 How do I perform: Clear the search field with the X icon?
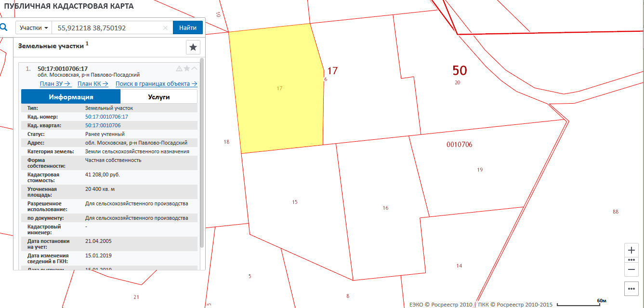point(165,28)
